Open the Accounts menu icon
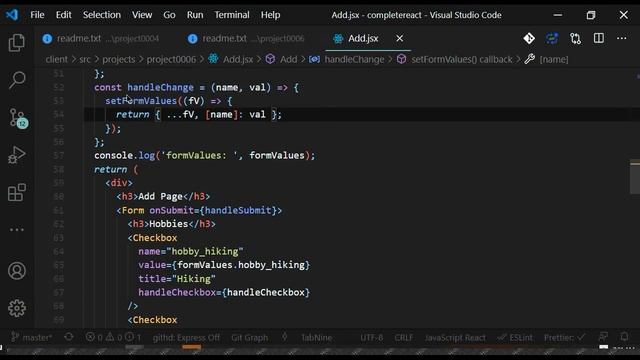640x360 pixels. coord(17,271)
